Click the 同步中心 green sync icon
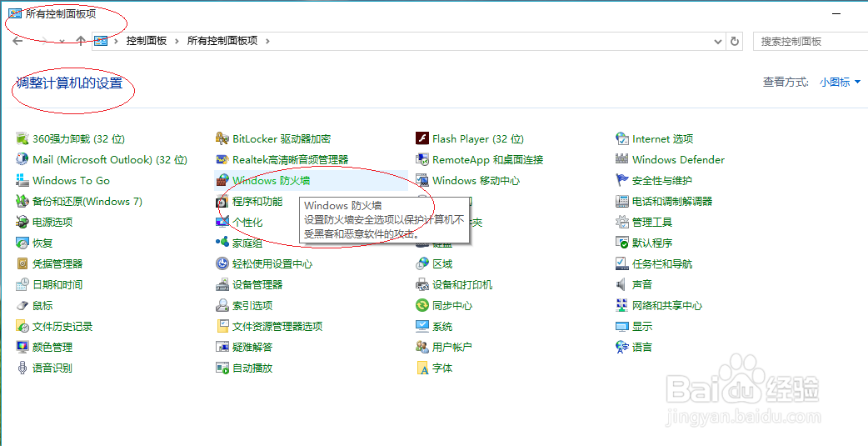 coord(422,305)
